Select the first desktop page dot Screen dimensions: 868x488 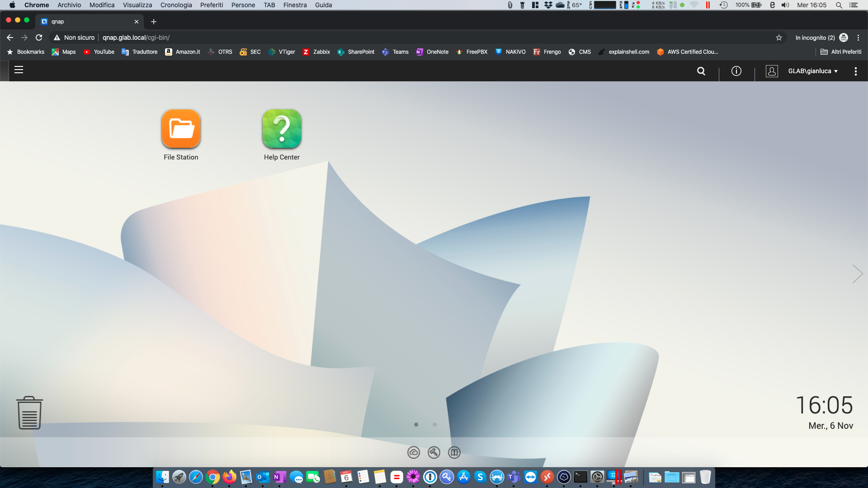click(416, 425)
